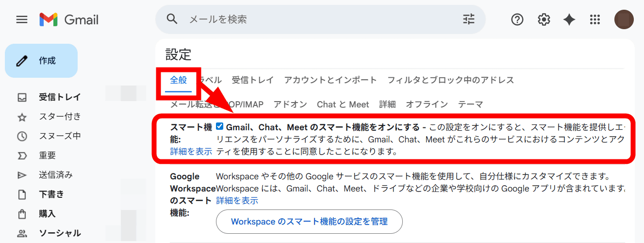Image resolution: width=644 pixels, height=243 pixels.
Task: Click the 重要 label icon
Action: 22,156
